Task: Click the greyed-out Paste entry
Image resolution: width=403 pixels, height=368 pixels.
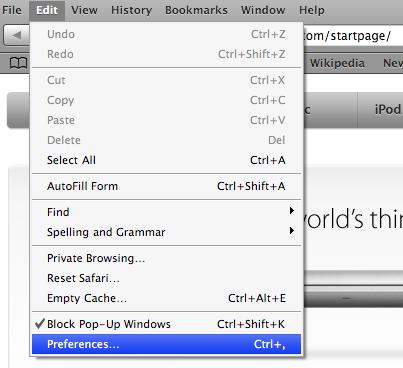Action: (x=166, y=120)
